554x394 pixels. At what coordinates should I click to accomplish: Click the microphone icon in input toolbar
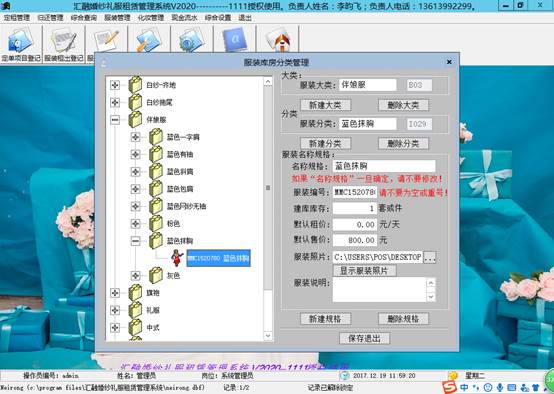click(x=500, y=388)
